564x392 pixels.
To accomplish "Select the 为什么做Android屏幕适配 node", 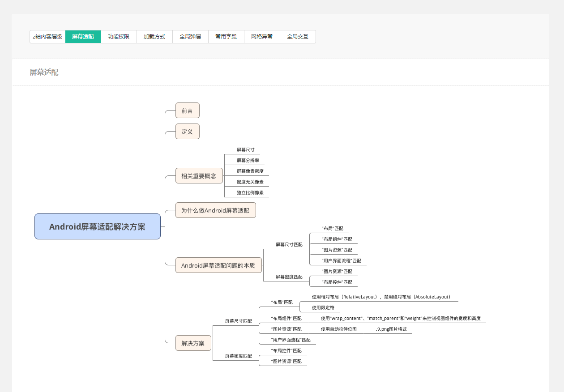I will (215, 210).
